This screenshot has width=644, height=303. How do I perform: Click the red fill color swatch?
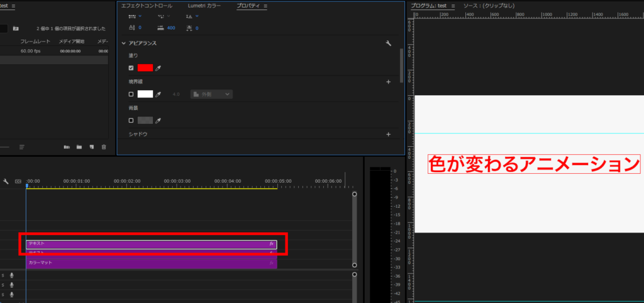pos(145,68)
